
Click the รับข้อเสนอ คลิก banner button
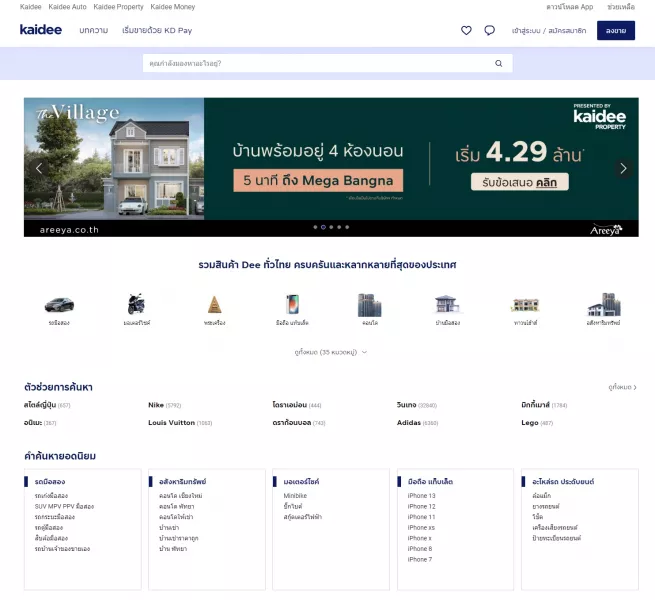tap(520, 182)
